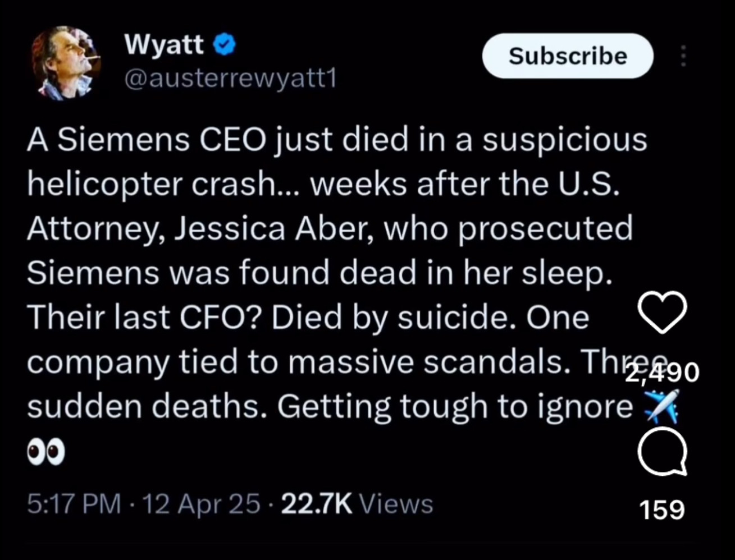Open the three-dot more options menu
Screen dimensions: 735x560
[683, 56]
